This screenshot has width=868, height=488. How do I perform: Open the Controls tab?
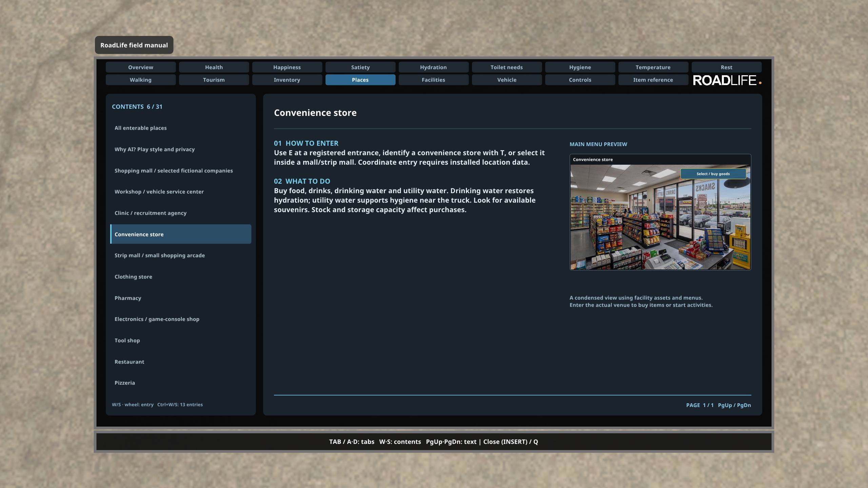pos(580,80)
